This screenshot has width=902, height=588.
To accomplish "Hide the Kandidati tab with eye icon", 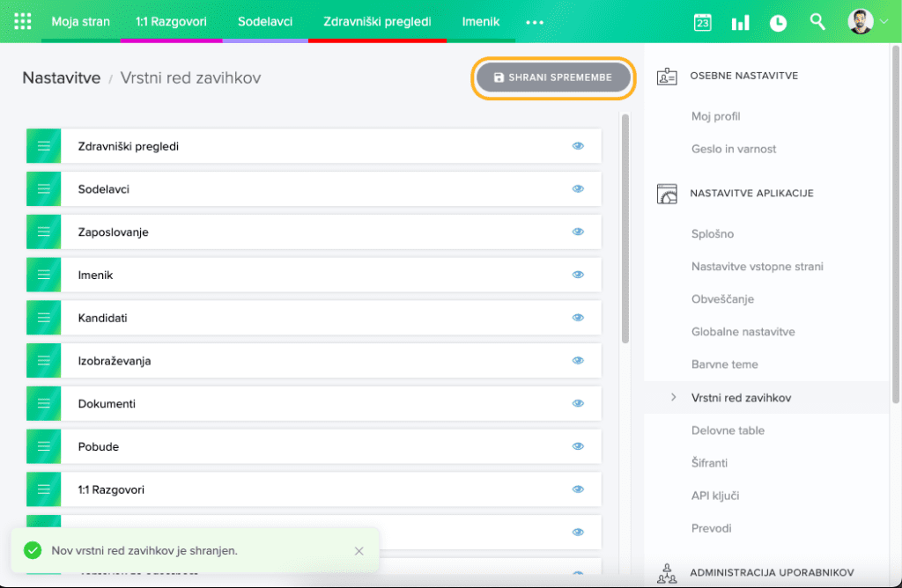I will (x=579, y=318).
